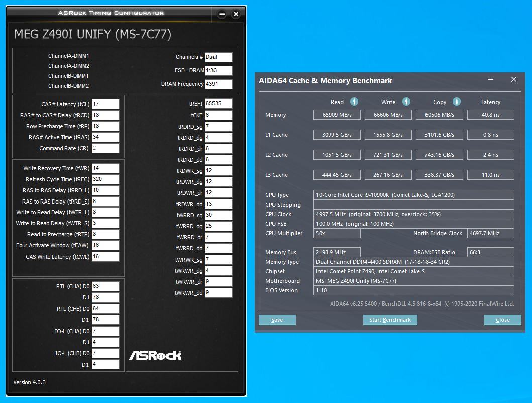Click the tRRD_S value field

point(105,201)
